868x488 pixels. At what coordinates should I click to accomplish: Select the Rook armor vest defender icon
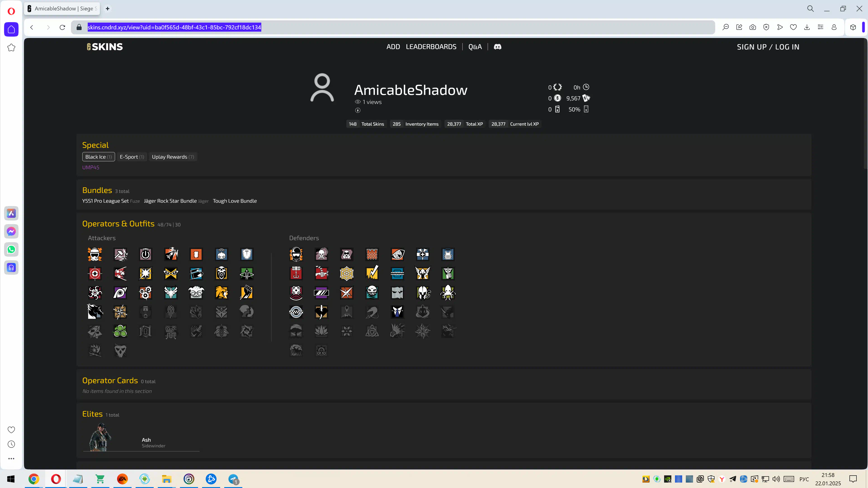click(448, 255)
